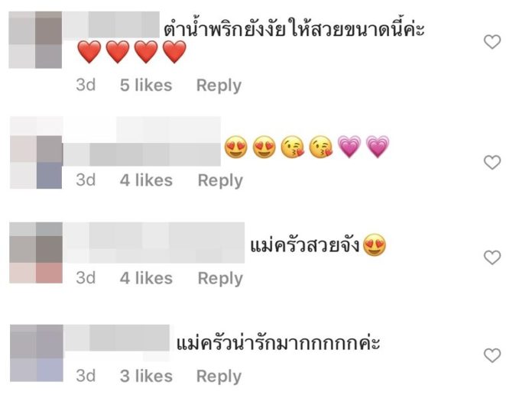Reply to the แม่ครัวสวยจัง comment
This screenshot has width=532, height=395.
click(220, 278)
